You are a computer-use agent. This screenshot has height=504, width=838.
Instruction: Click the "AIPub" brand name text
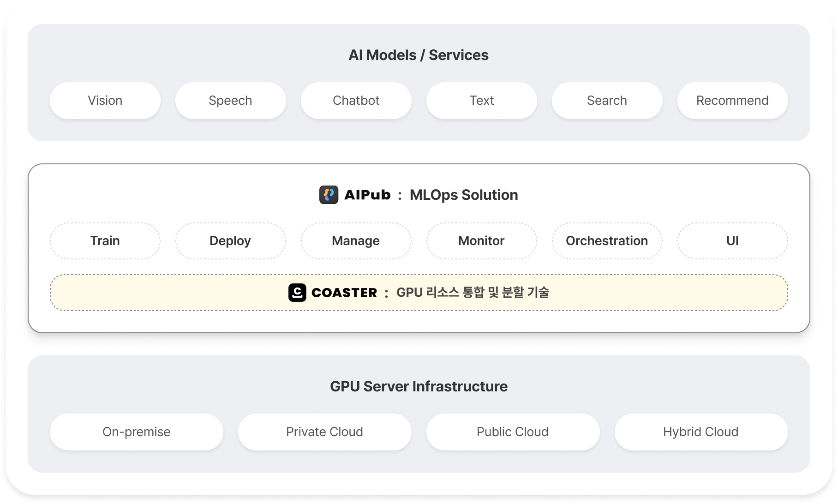368,195
